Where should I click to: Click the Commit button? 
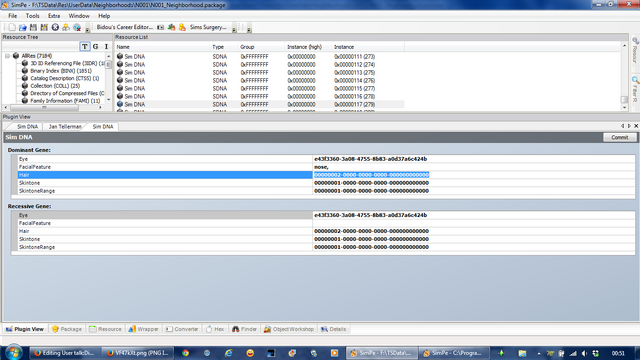(620, 137)
